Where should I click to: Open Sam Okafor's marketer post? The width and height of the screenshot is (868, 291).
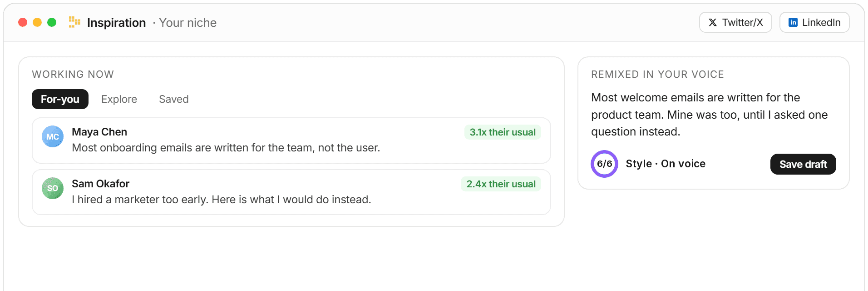pyautogui.click(x=291, y=192)
